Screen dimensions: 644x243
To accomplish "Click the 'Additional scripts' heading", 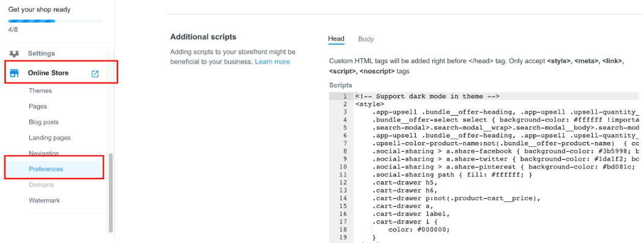I will click(x=203, y=37).
